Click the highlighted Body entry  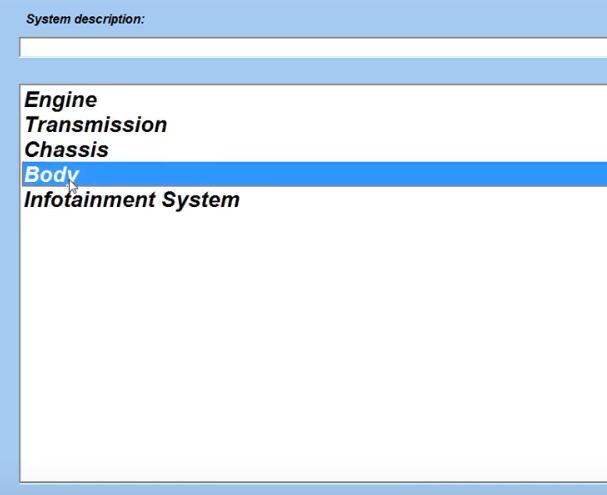(314, 175)
